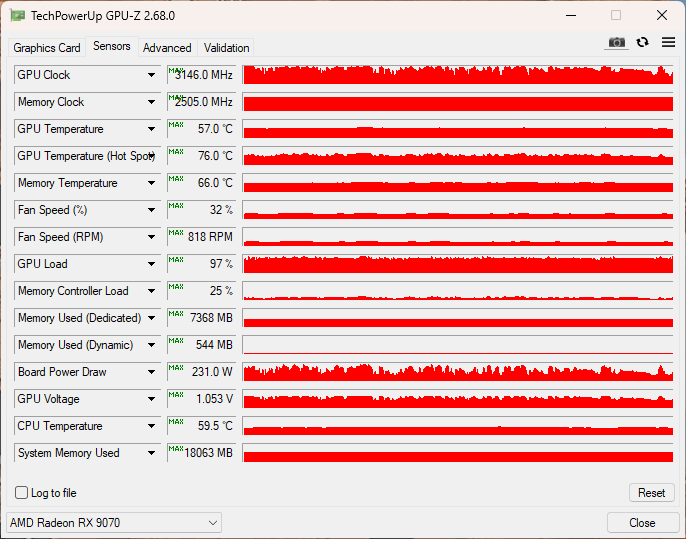Image resolution: width=686 pixels, height=539 pixels.
Task: Click the Memory Clock history graph
Action: (458, 102)
